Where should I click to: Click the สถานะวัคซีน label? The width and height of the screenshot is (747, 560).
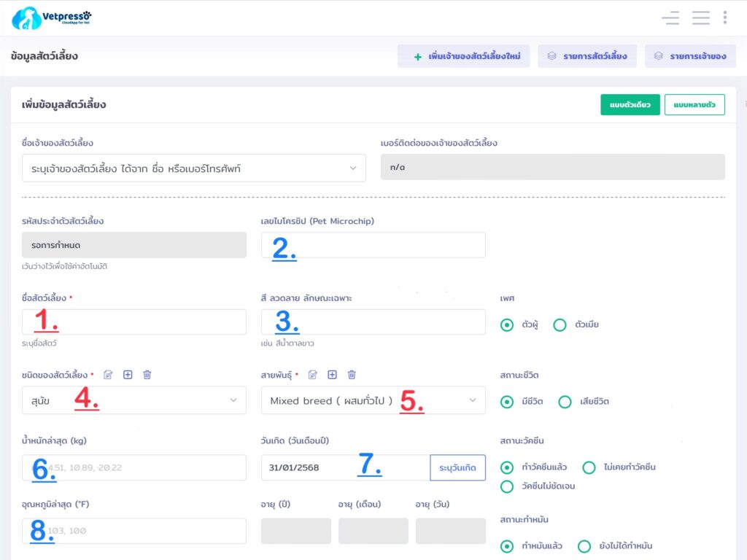click(x=522, y=441)
